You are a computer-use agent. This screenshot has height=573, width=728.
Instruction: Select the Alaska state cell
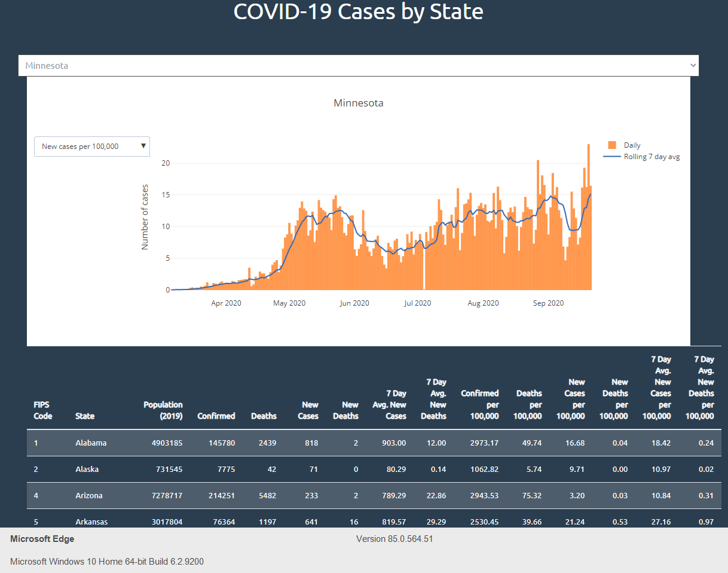tap(87, 470)
